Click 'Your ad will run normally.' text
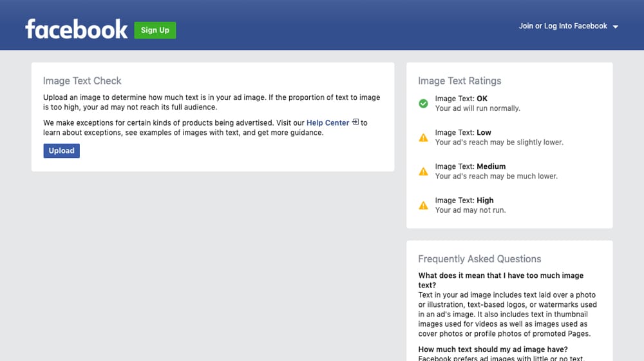This screenshot has height=361, width=644. [x=478, y=108]
